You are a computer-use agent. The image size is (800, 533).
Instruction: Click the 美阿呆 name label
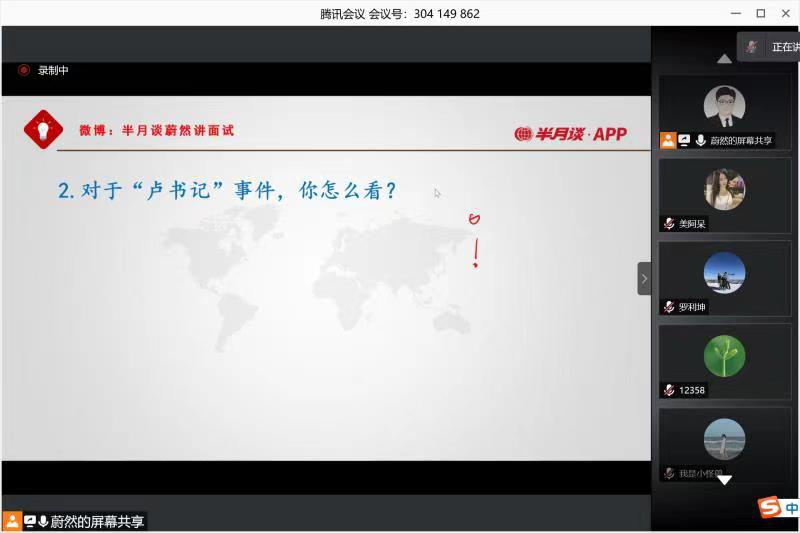[x=692, y=223]
